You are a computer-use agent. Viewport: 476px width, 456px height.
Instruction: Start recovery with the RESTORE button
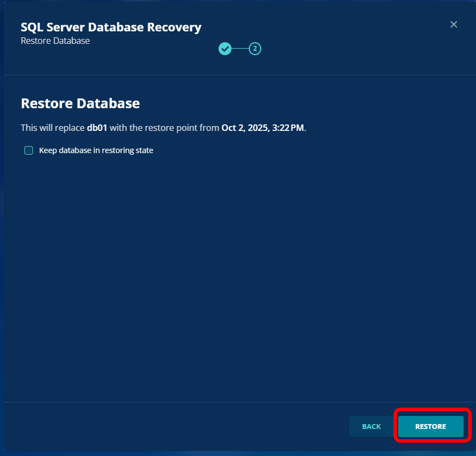[430, 426]
